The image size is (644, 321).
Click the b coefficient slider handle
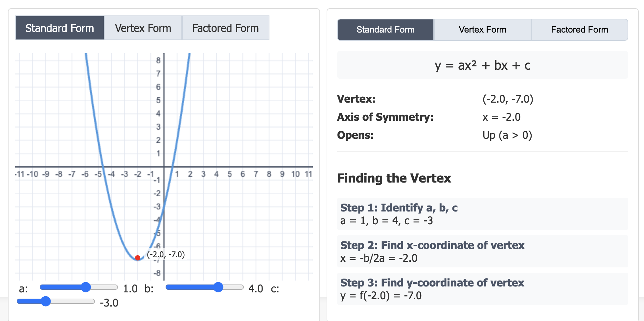218,287
